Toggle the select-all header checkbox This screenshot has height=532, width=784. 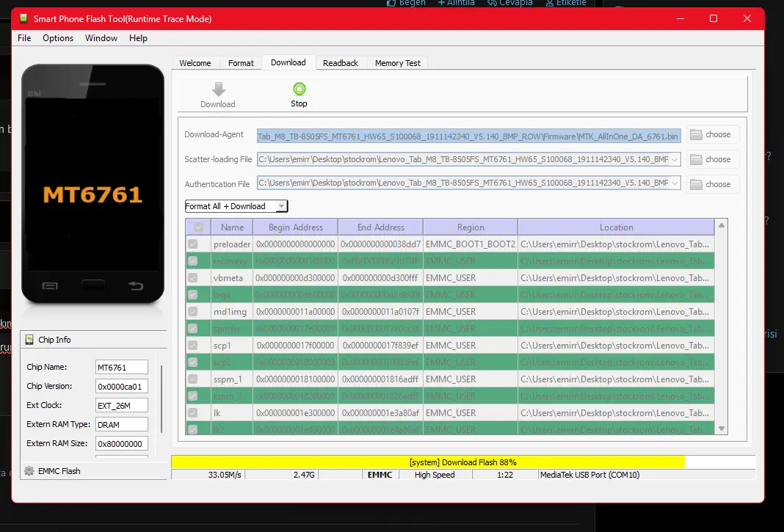pos(198,227)
